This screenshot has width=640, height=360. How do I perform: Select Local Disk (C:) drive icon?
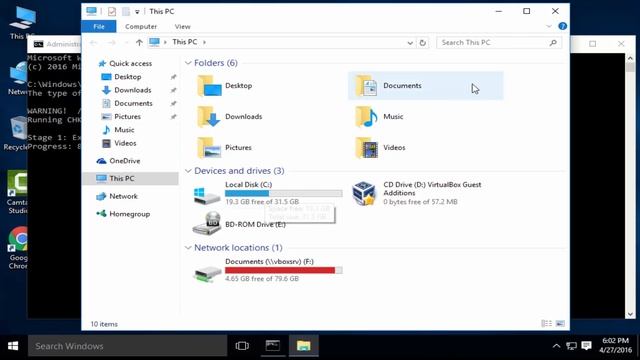(x=207, y=195)
